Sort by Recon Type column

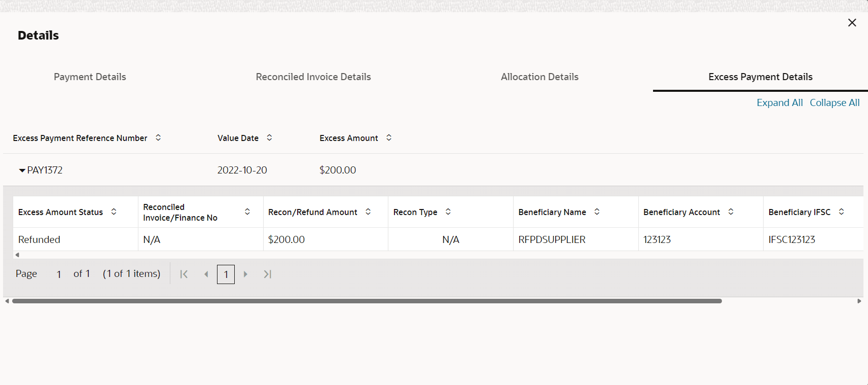click(x=448, y=212)
